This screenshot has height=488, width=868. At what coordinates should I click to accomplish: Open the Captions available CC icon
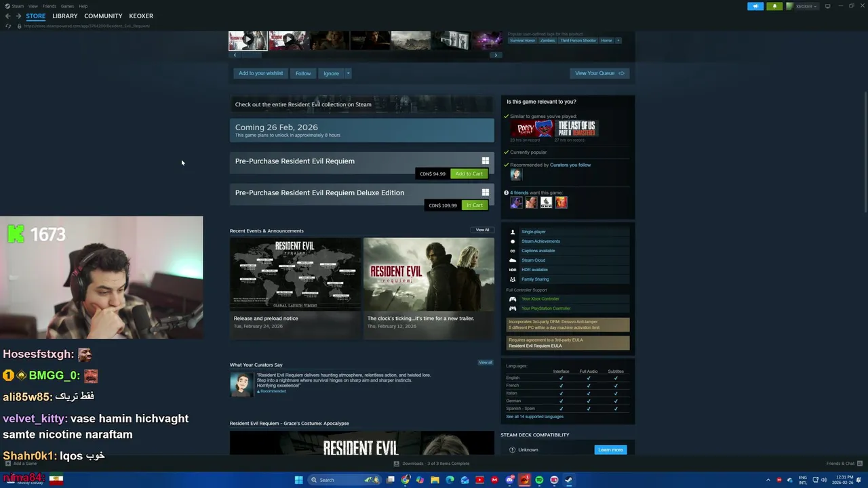pyautogui.click(x=513, y=251)
